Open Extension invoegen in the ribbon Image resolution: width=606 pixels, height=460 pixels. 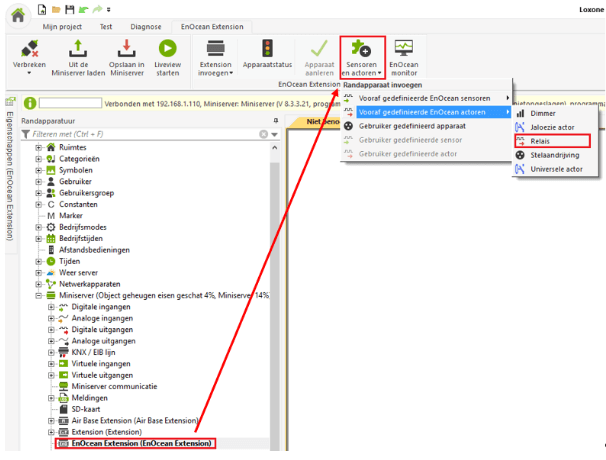(x=216, y=48)
